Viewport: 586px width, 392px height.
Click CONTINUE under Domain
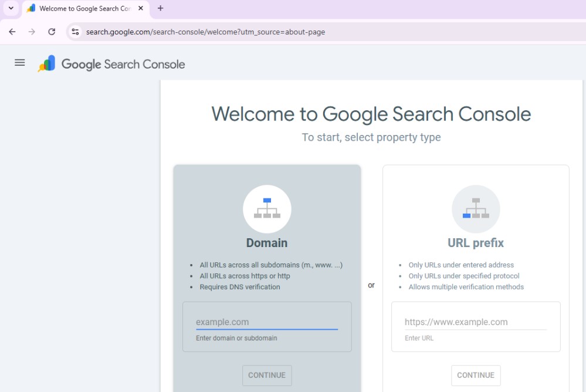(x=267, y=375)
